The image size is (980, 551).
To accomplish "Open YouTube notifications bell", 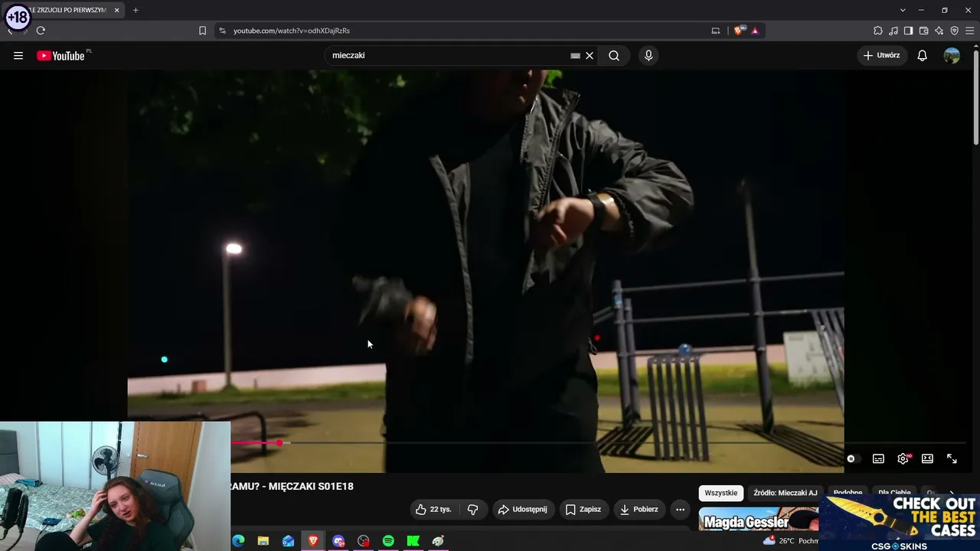I will click(x=923, y=55).
